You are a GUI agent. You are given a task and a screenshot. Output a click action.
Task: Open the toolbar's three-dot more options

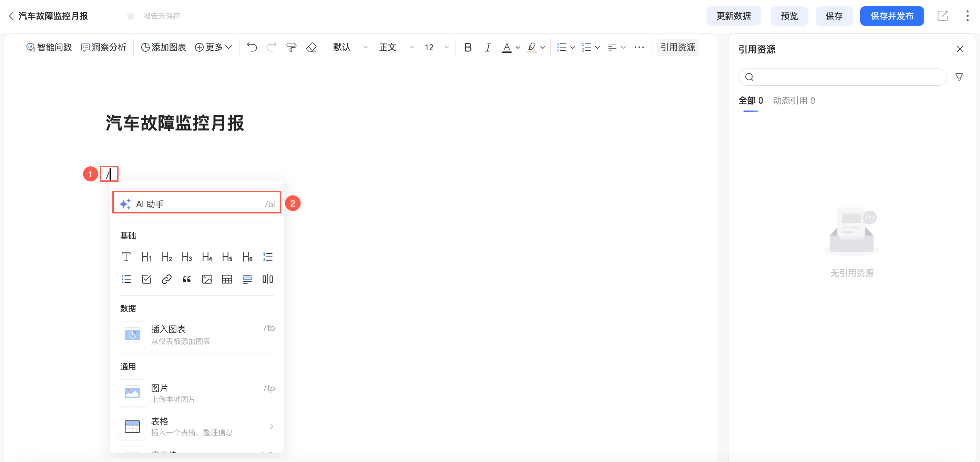(x=639, y=47)
